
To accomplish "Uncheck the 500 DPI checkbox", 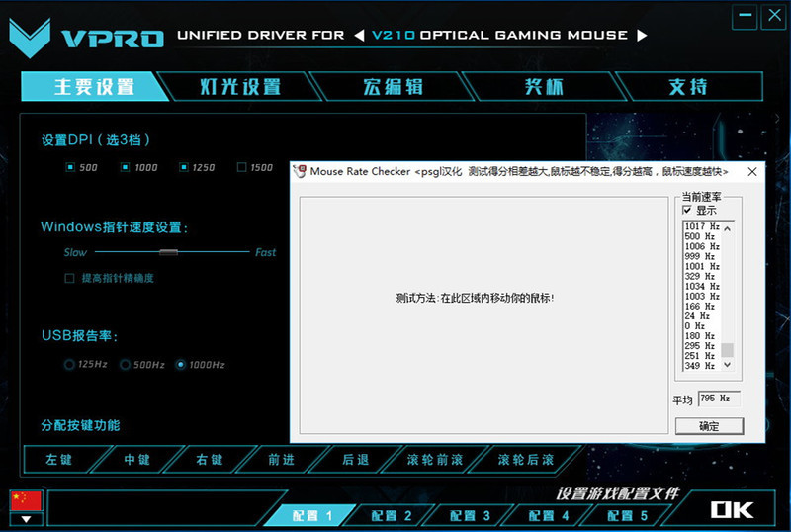I will [70, 167].
